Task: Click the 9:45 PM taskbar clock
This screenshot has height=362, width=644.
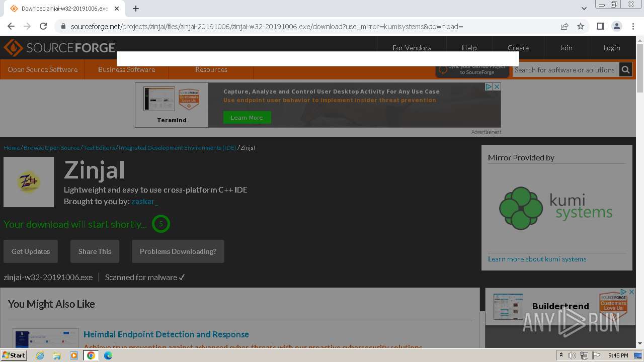Action: tap(618, 355)
